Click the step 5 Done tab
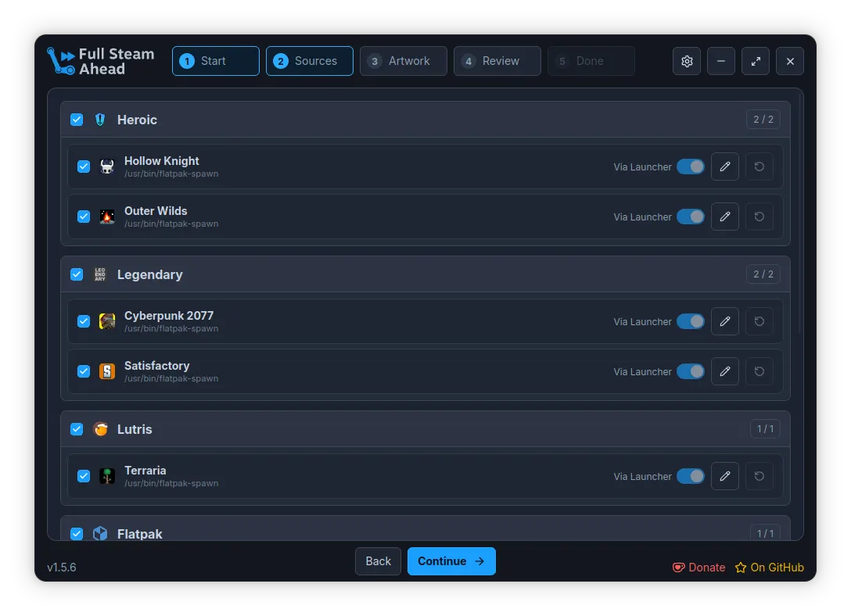 click(591, 61)
